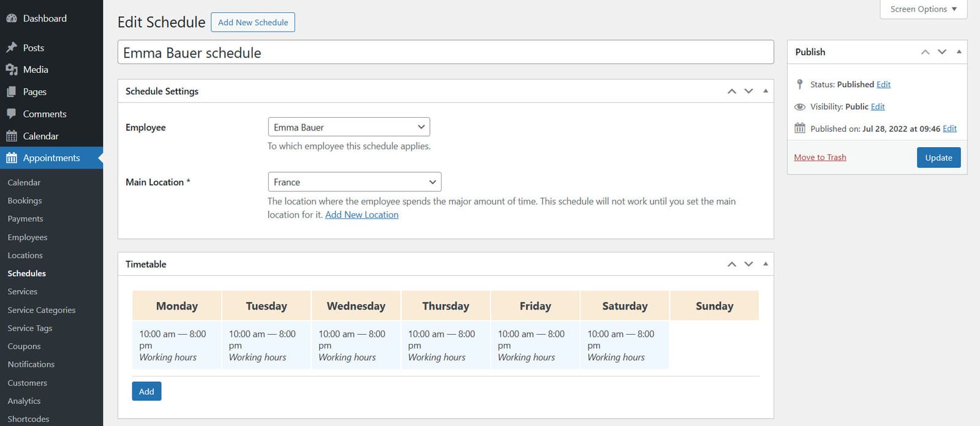Click the status key icon in Publish
Viewport: 980px width, 426px height.
point(799,84)
